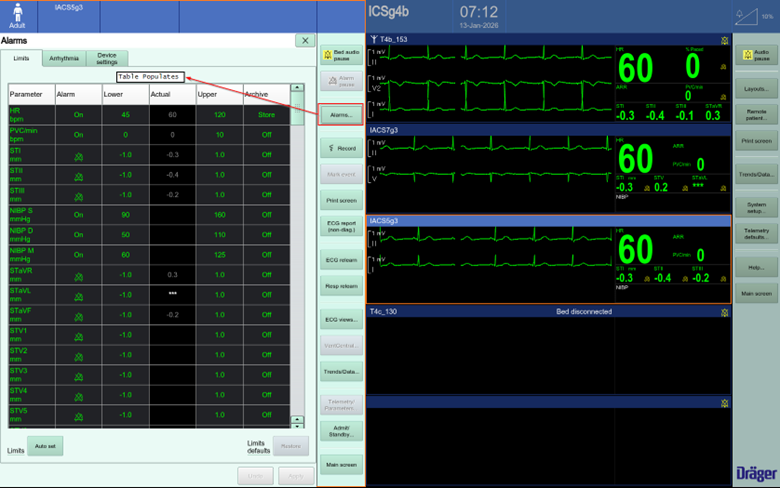
Task: Click the alarm bell icon on T4b_153 bed header
Action: 723,40
